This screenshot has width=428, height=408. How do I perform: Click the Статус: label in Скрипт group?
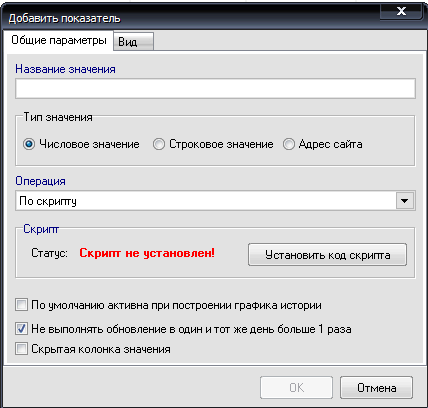pos(49,253)
